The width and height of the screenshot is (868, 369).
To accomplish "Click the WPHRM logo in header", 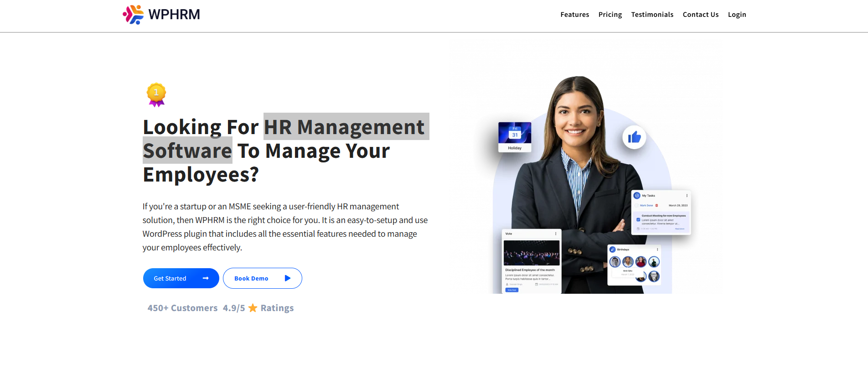I will click(x=161, y=15).
